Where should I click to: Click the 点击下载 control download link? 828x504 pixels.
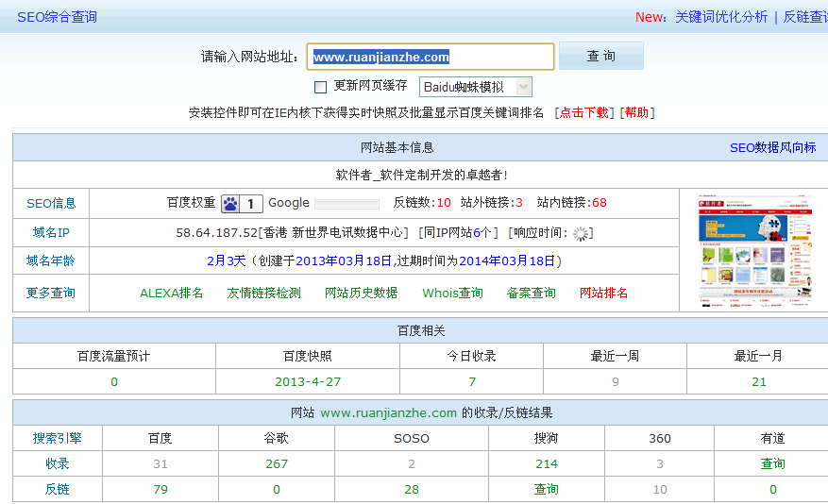(x=583, y=113)
